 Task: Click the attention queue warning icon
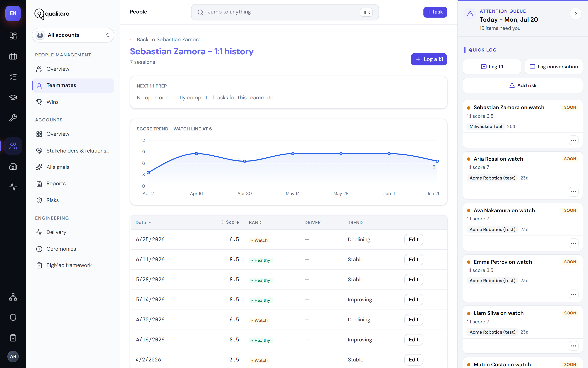tap(470, 14)
